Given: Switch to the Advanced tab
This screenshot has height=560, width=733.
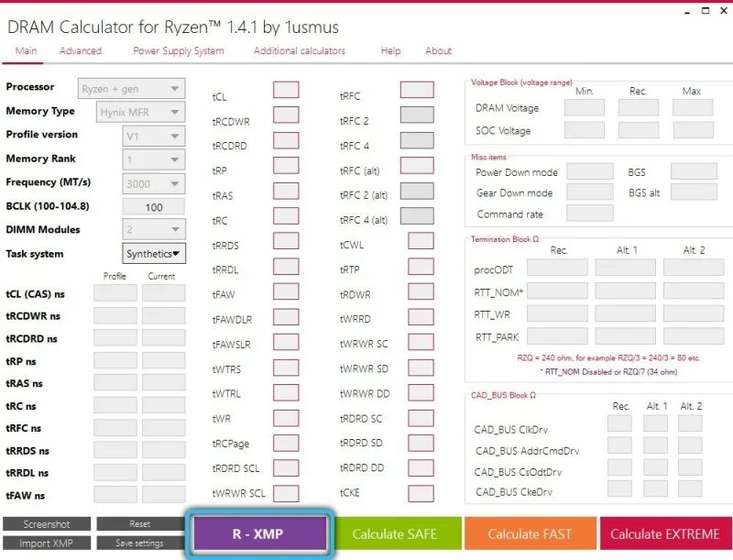Looking at the screenshot, I should [x=81, y=50].
